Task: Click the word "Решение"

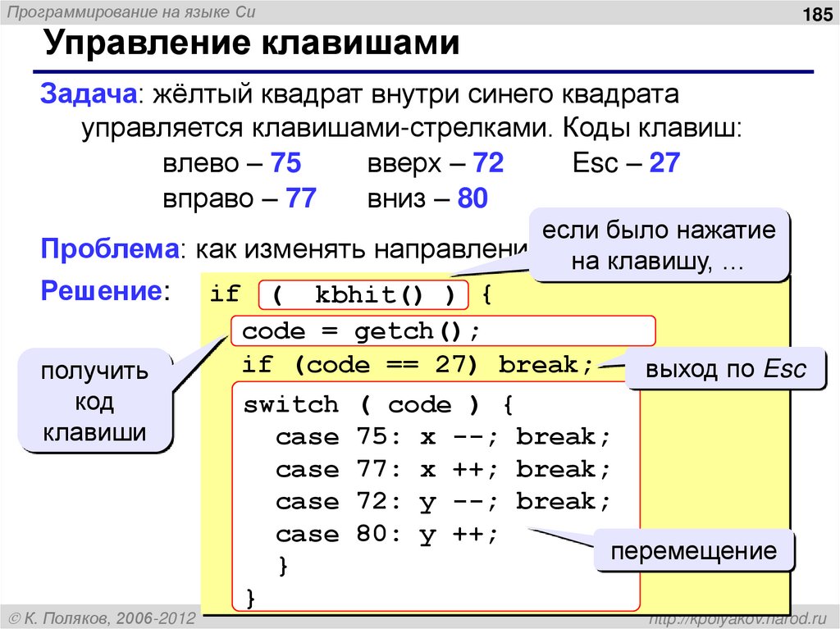Action: 102,291
